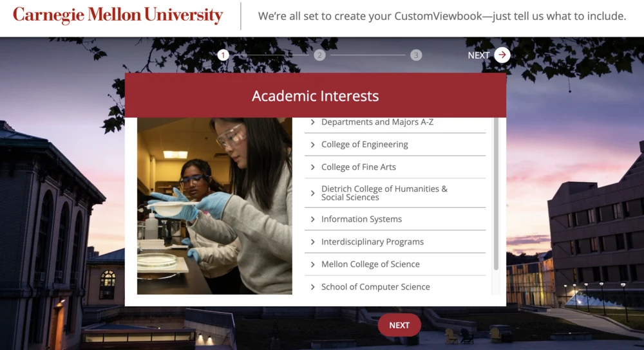This screenshot has width=644, height=350.
Task: Jump to step 3 in progress indicator
Action: point(416,55)
